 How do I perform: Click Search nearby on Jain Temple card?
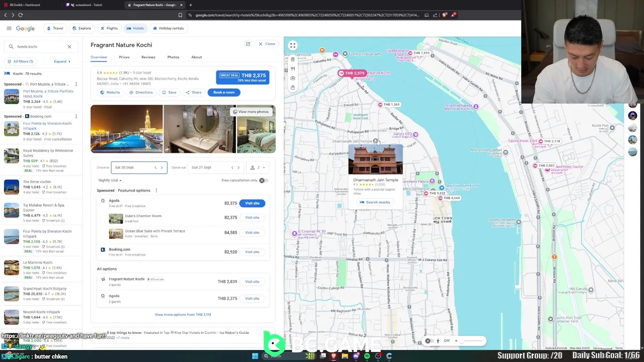[x=375, y=202]
